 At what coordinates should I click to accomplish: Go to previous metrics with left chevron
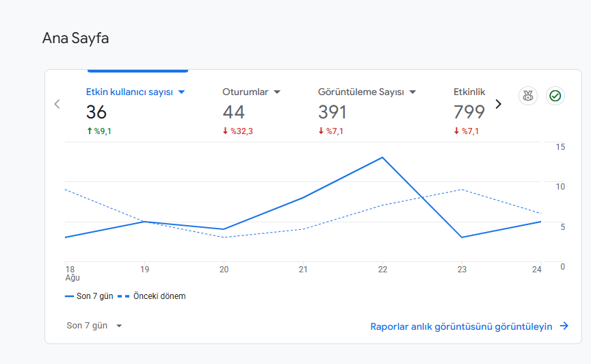(x=57, y=104)
